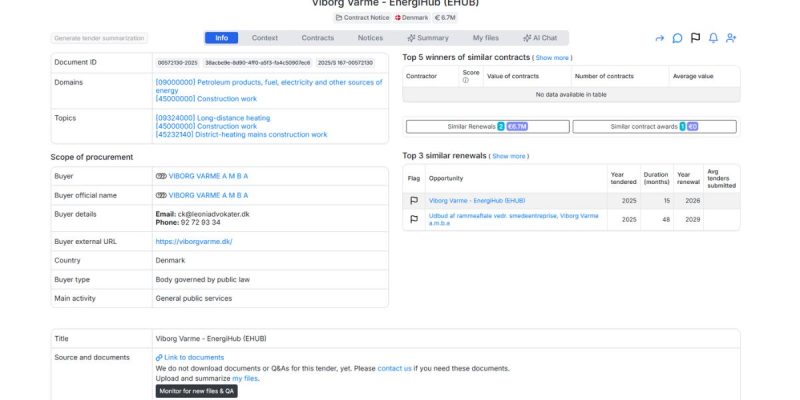
Task: Click the 2025/S 167-00572130 ID chip
Action: [345, 63]
